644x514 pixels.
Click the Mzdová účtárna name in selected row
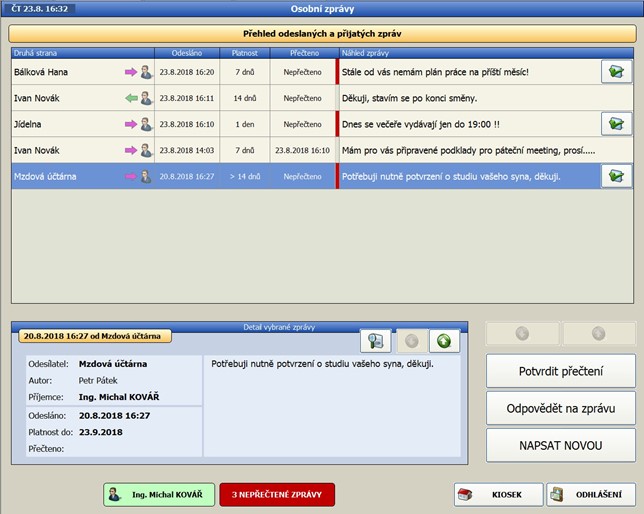pos(45,176)
